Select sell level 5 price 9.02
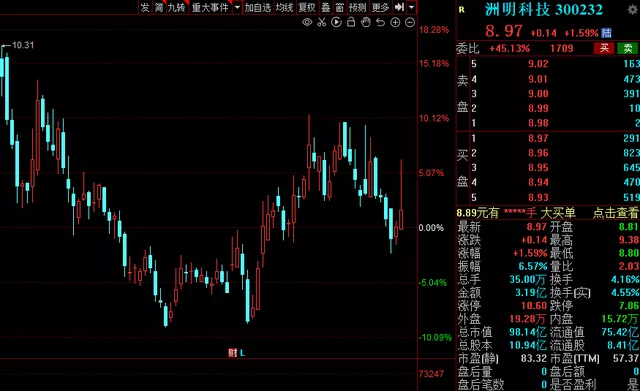The image size is (640, 391). coord(538,64)
